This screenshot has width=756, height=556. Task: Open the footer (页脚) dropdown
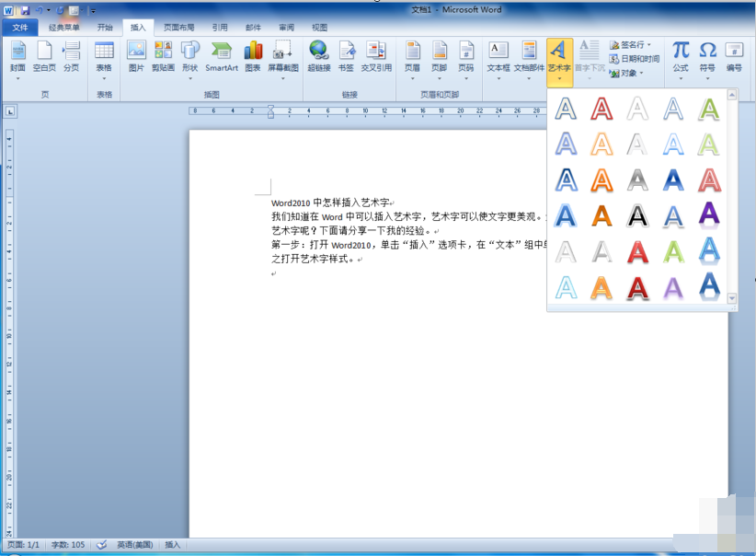pyautogui.click(x=440, y=60)
